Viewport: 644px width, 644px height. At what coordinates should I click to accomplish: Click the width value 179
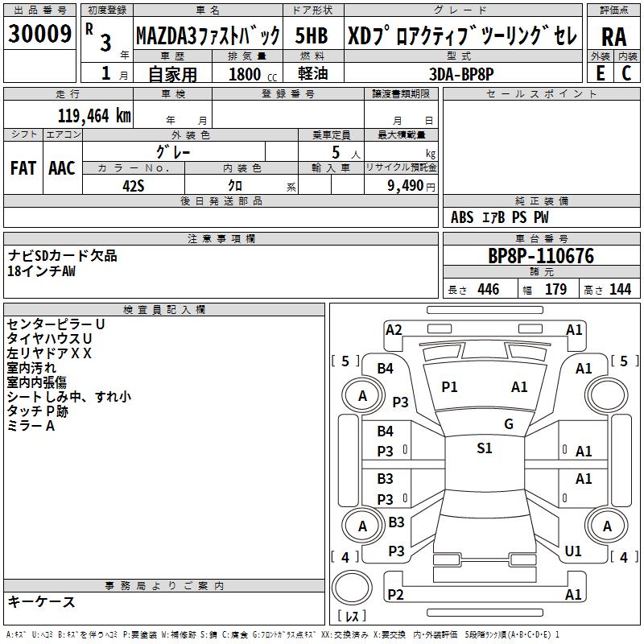555,290
